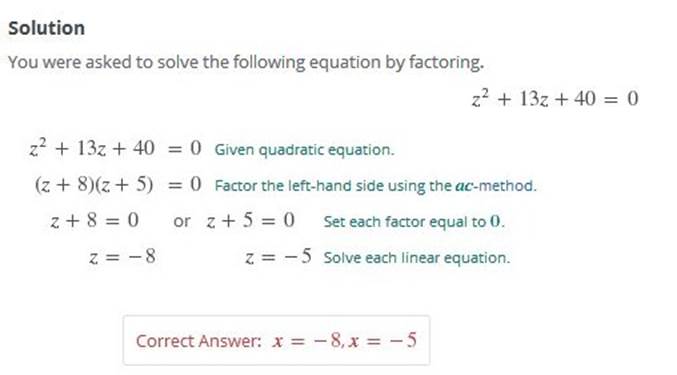Click the italic ac in ac-method
The image size is (677, 375).
(x=464, y=186)
